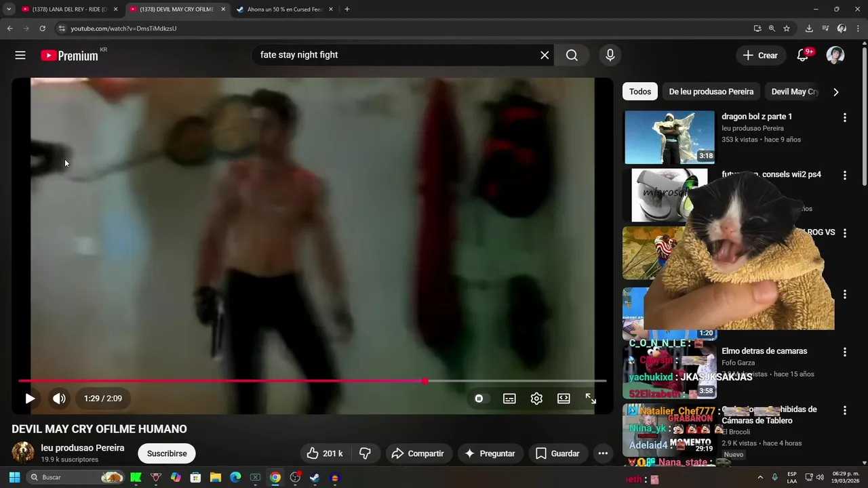868x488 pixels.
Task: Open options for Cámaras de Tablero video
Action: pyautogui.click(x=844, y=410)
